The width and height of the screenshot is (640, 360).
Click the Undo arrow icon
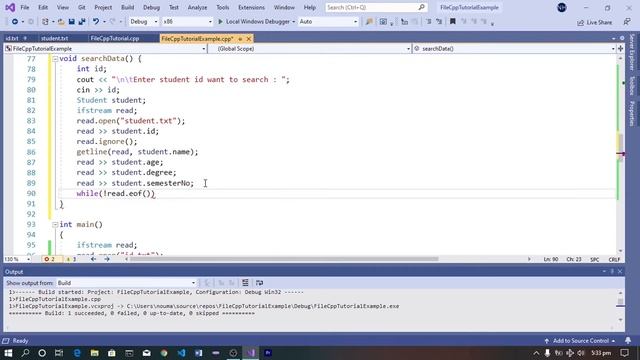96,22
